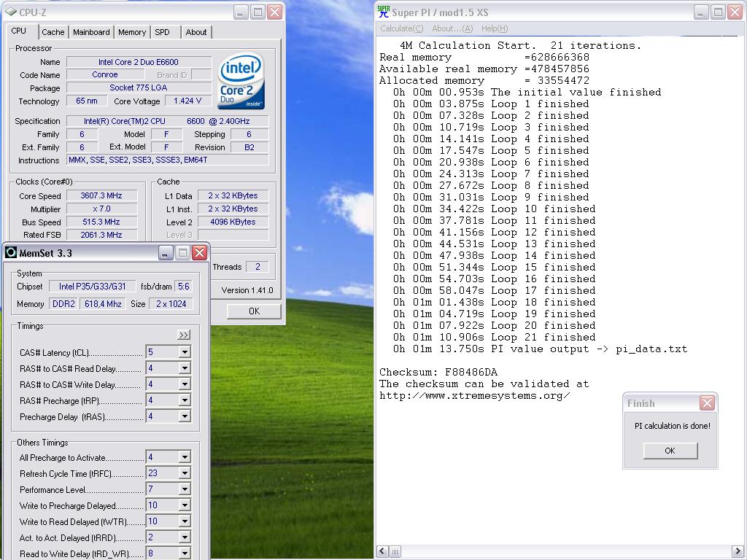Open the All Precharge to Activate dropdown
Image resolution: width=747 pixels, height=560 pixels.
185,457
